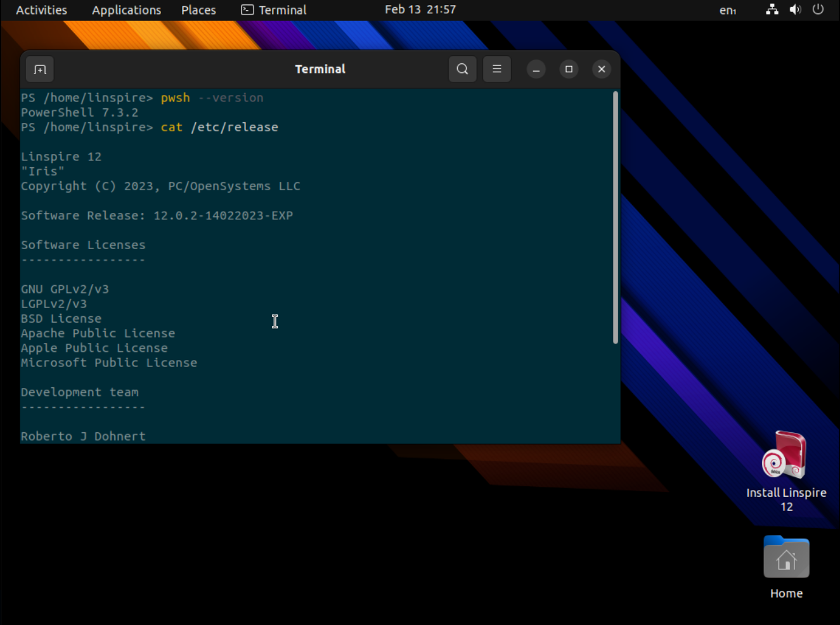
Task: Click the 'Linspire 12' line
Action: (61, 157)
